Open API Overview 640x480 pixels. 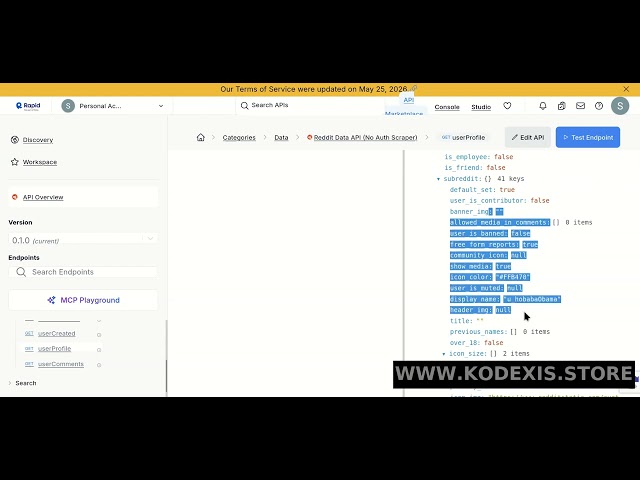[43, 197]
